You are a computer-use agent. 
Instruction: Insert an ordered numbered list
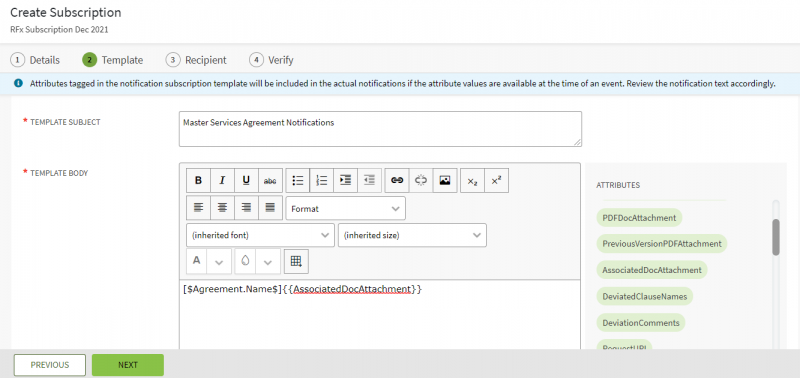[x=321, y=180]
